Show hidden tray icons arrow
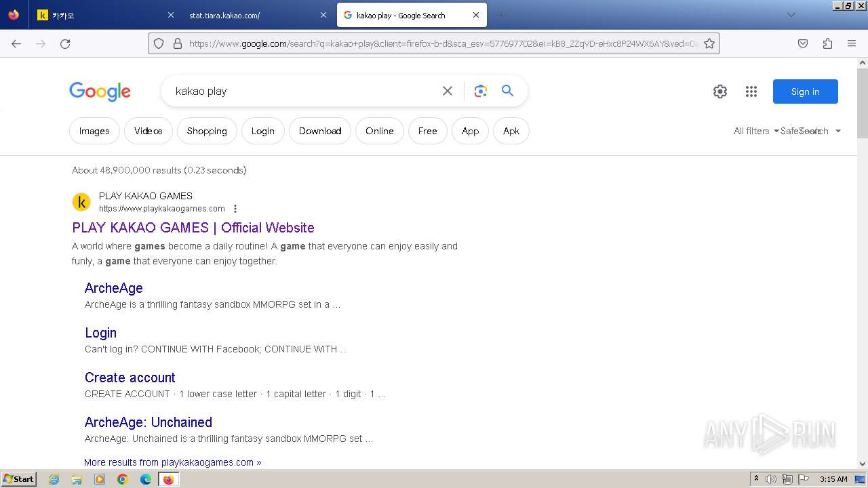This screenshot has height=488, width=868. click(x=756, y=479)
